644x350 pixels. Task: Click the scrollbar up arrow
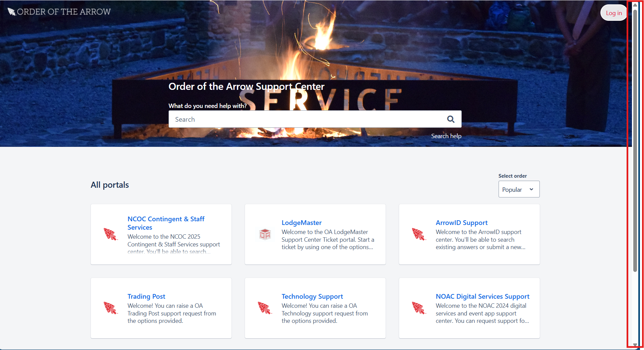[635, 5]
